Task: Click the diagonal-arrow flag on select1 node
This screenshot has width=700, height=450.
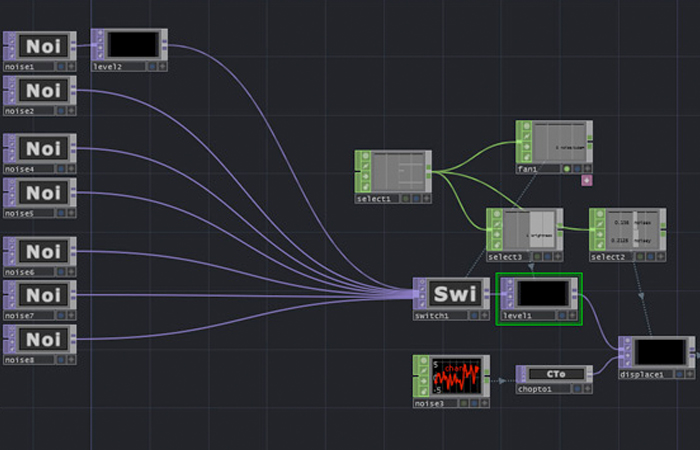Action: point(365,166)
